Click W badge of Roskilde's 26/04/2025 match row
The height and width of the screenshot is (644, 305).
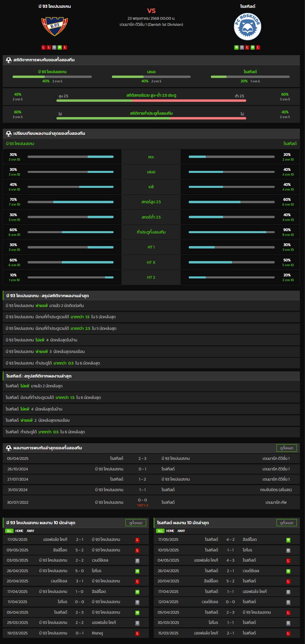288,571
